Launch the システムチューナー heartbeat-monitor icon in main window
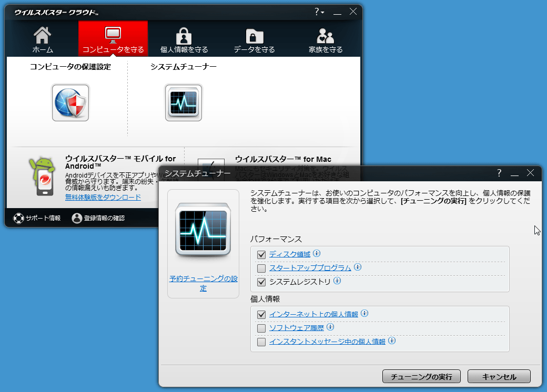This screenshot has width=547, height=392. [x=184, y=103]
